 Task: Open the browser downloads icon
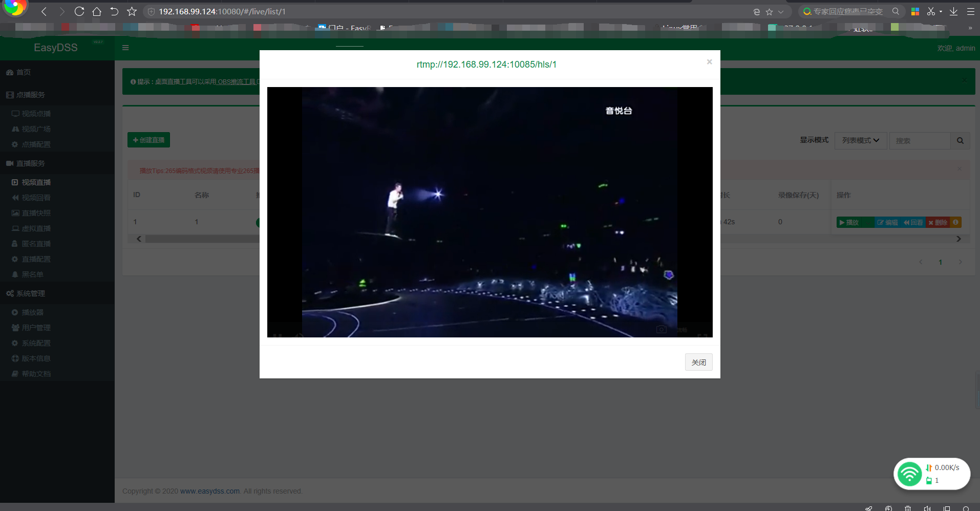953,11
